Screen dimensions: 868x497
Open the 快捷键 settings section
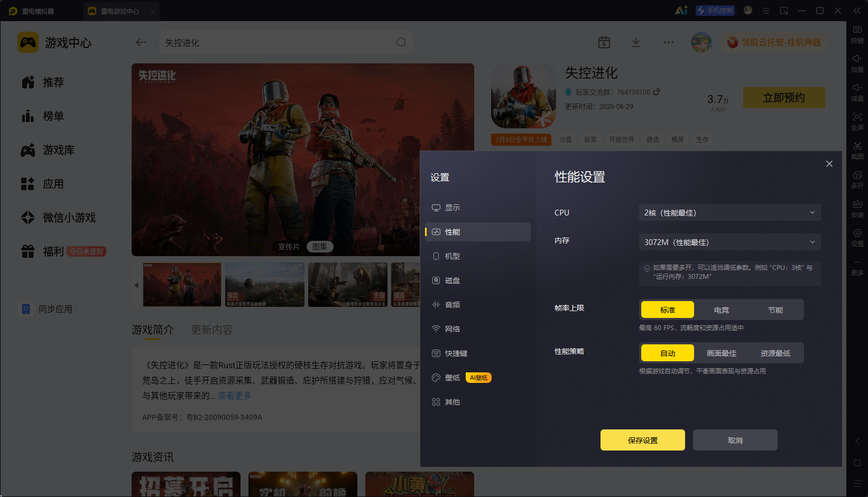click(478, 353)
